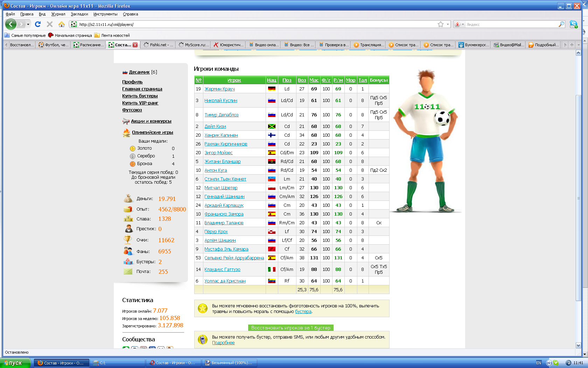
Task: Click the Olympic torch icon in the sidebar
Action: [x=126, y=132]
